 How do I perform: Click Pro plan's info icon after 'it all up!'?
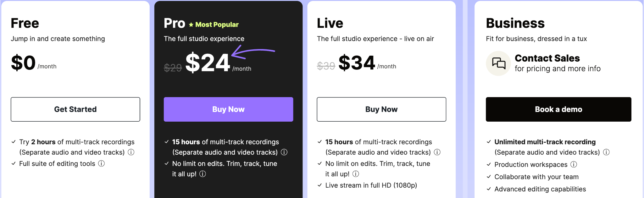coord(203,174)
